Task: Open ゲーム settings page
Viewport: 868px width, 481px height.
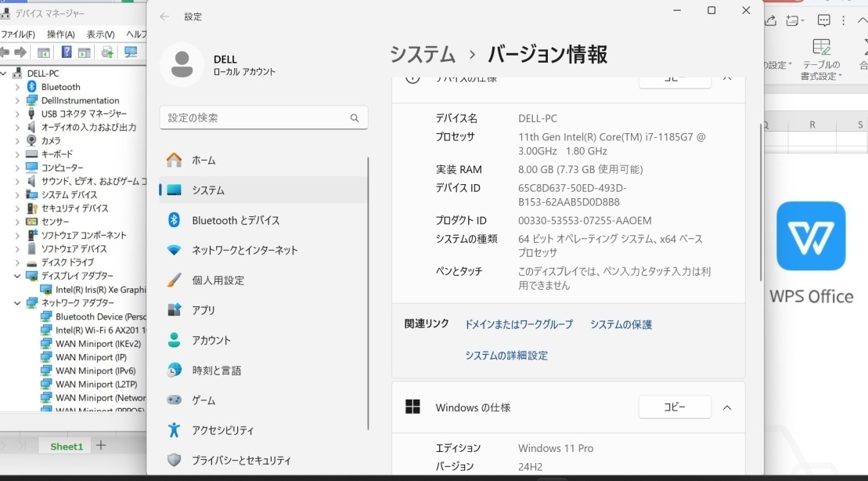Action: point(263,400)
